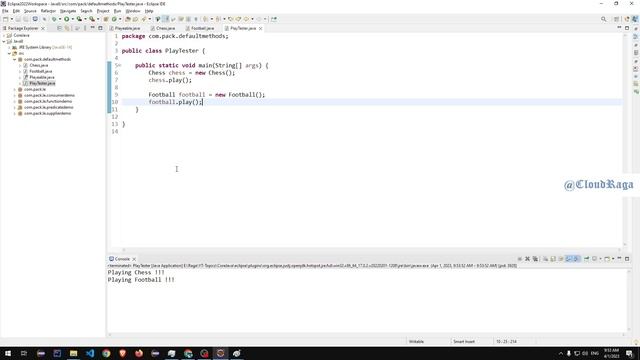Click the editor vertical scrollbar
The height and width of the screenshot is (360, 640).
[625, 139]
